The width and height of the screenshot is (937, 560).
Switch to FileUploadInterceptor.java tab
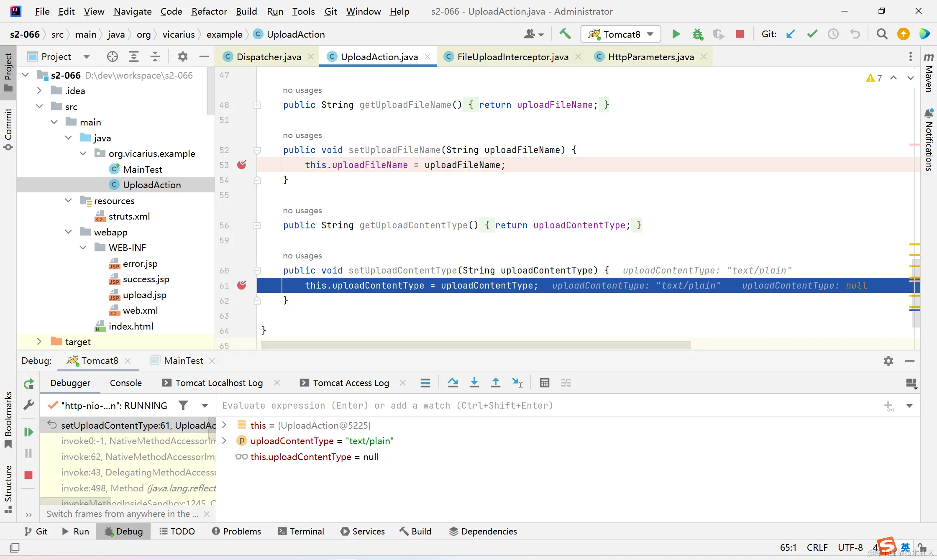click(512, 57)
